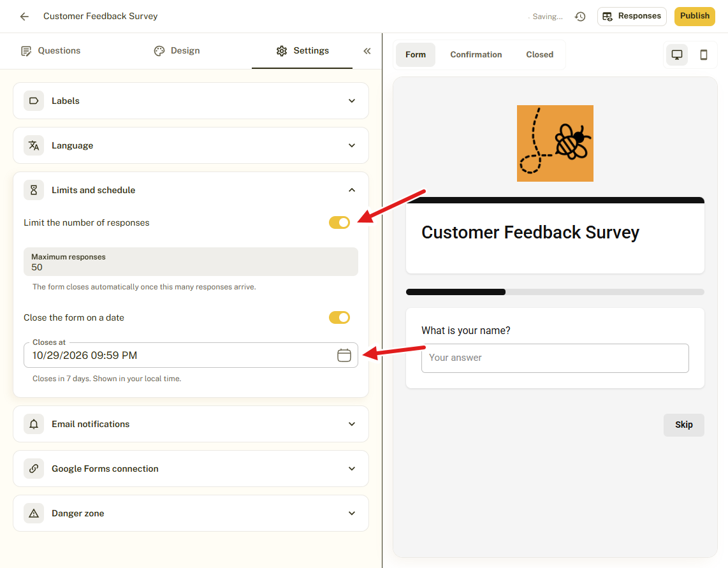
Task: Click the "Saving..." status text
Action: point(548,17)
